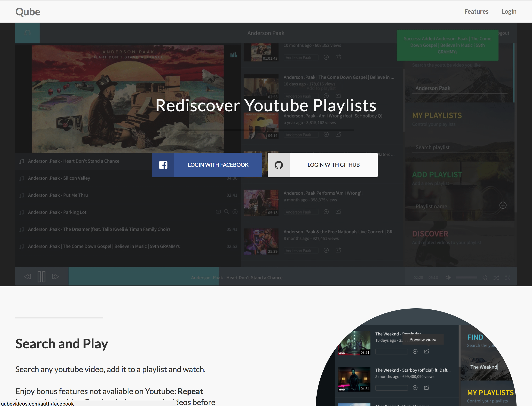Screen dimensions: 532x406
Task: Click the Search playlist input field
Action: coord(459,147)
